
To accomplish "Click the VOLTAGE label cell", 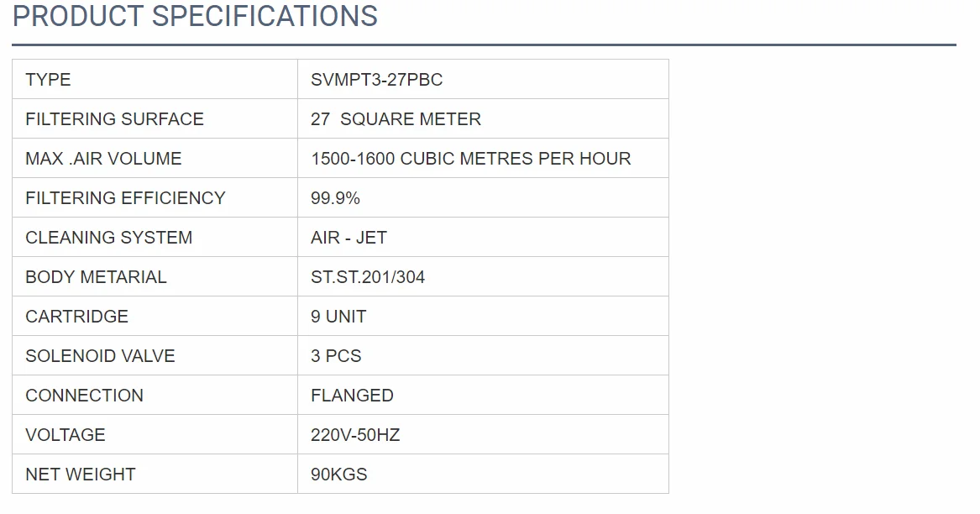I will coord(66,435).
